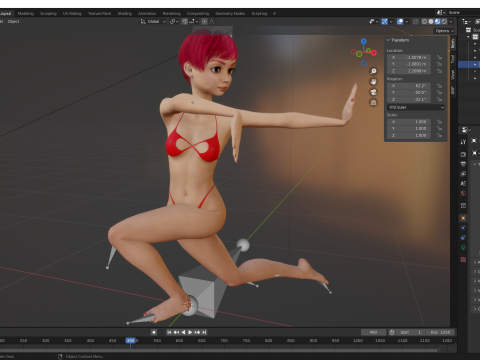This screenshot has height=360, width=480.
Task: Open the Item sidebar tab
Action: pos(453,44)
